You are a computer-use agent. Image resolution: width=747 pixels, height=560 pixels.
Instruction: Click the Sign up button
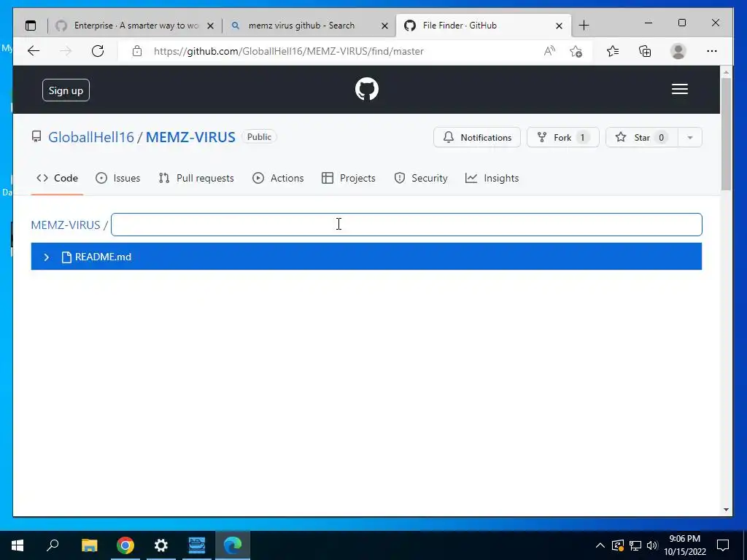66,90
